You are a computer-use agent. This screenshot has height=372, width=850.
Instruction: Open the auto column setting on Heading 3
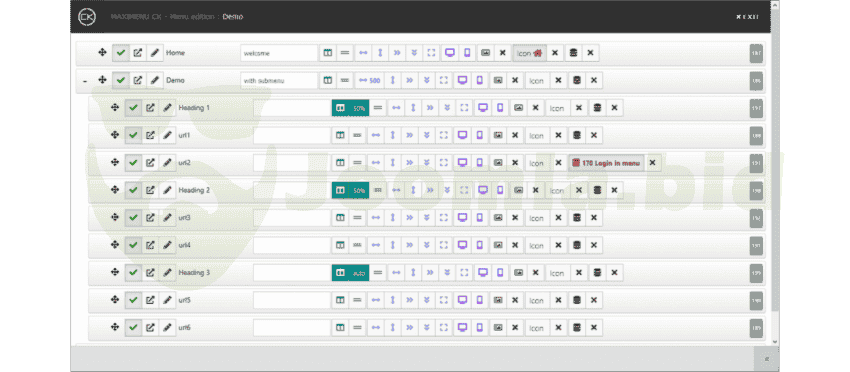(350, 272)
